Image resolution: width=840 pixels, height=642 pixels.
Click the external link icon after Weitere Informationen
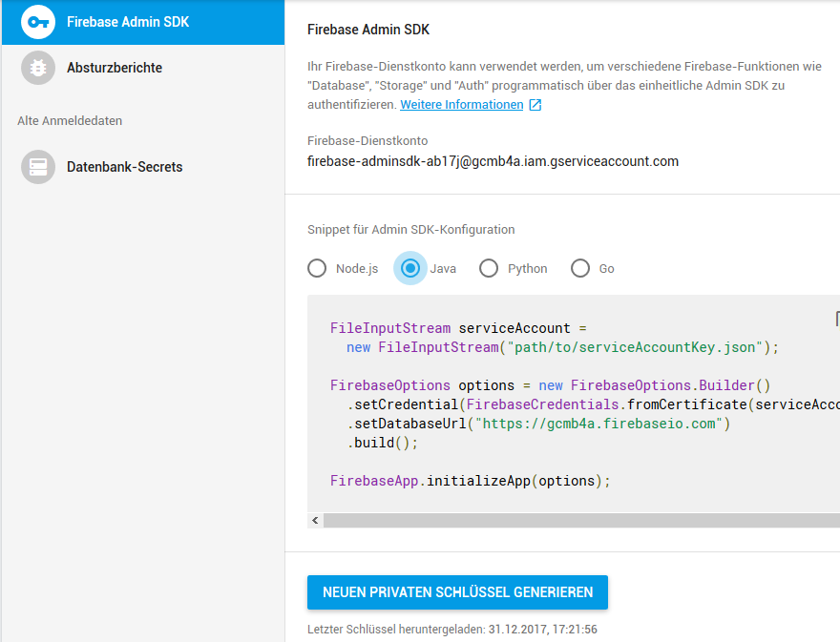coord(535,105)
